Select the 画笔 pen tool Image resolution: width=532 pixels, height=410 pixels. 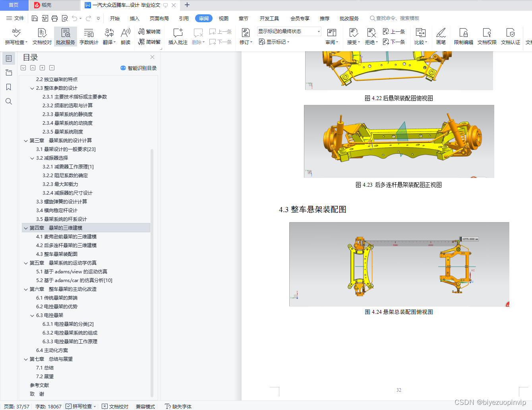click(x=441, y=37)
